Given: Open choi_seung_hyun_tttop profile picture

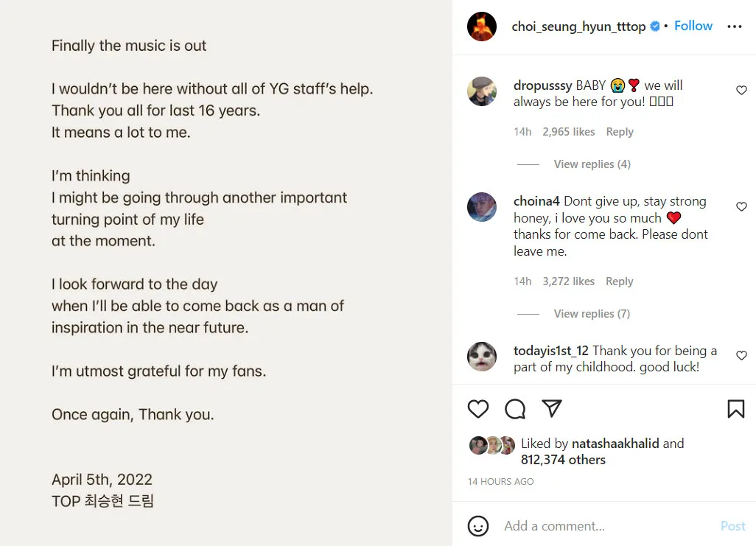Looking at the screenshot, I should pos(482,27).
